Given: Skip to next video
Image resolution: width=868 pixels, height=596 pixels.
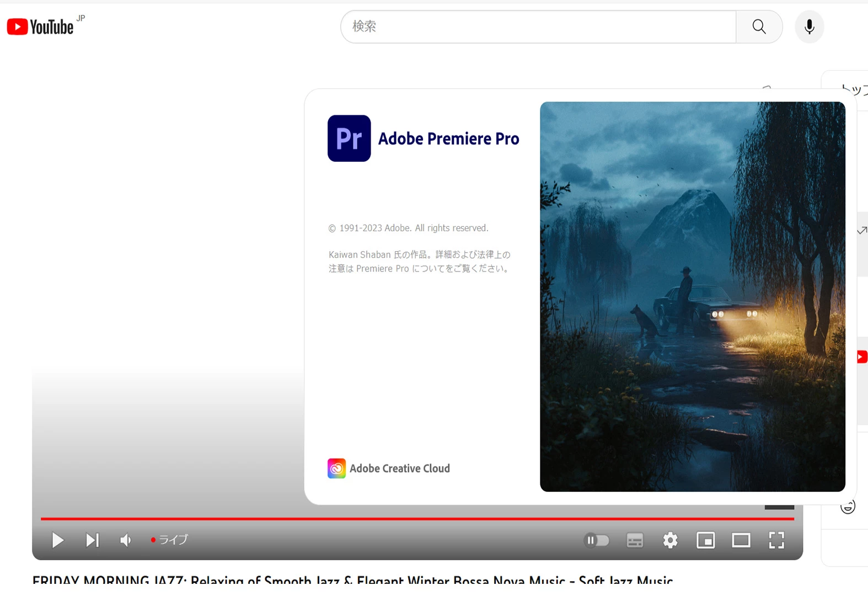Looking at the screenshot, I should 92,540.
